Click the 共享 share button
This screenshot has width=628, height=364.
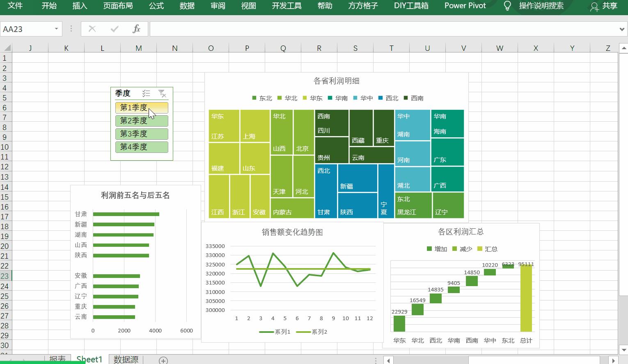(x=604, y=6)
